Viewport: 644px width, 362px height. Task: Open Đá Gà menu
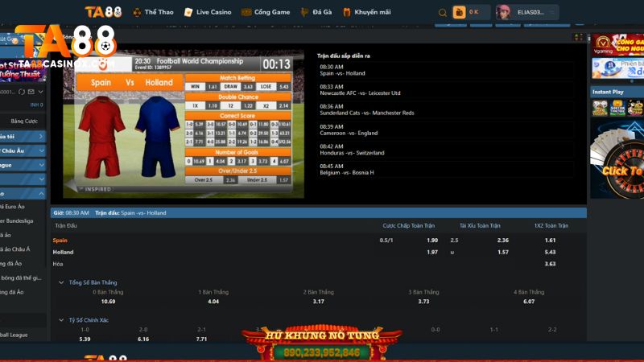pyautogui.click(x=316, y=12)
